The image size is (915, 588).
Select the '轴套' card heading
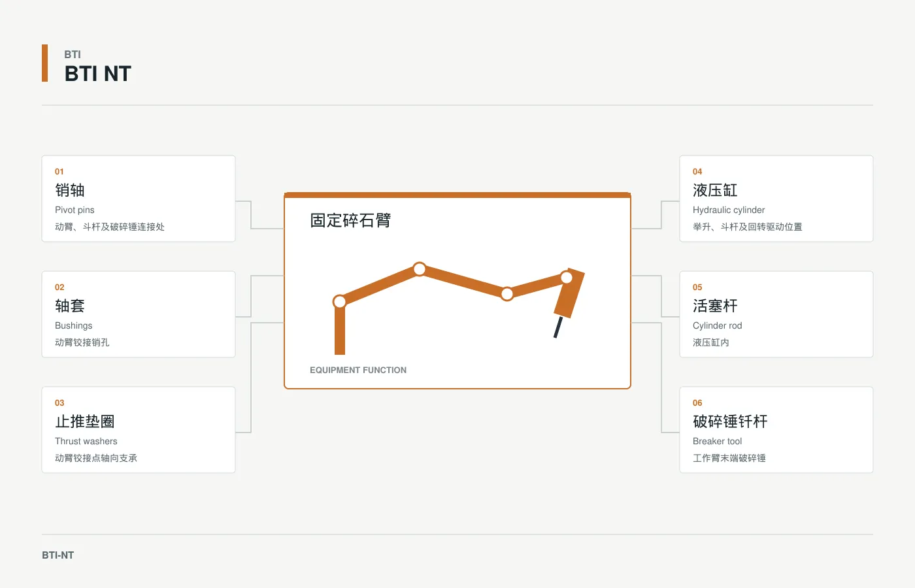[70, 306]
